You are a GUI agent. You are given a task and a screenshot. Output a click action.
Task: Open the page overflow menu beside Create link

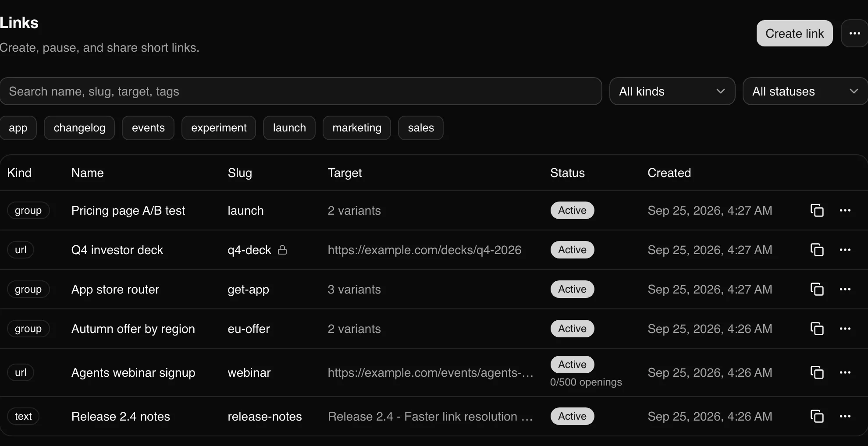(x=854, y=33)
